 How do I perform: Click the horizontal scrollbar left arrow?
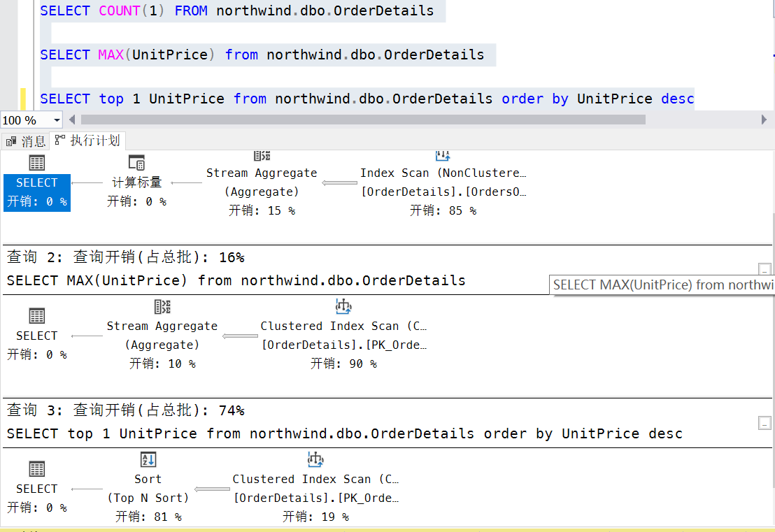(x=72, y=120)
